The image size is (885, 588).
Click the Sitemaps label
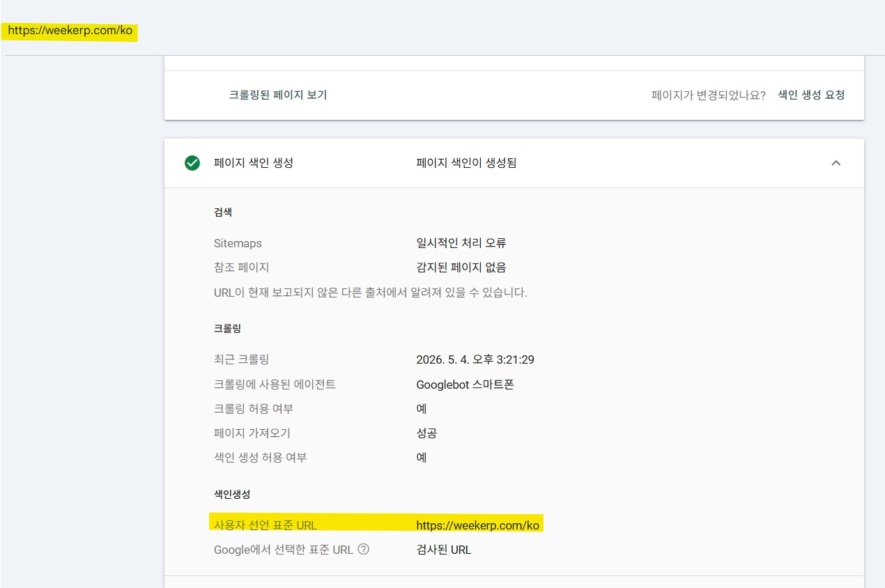[x=238, y=243]
